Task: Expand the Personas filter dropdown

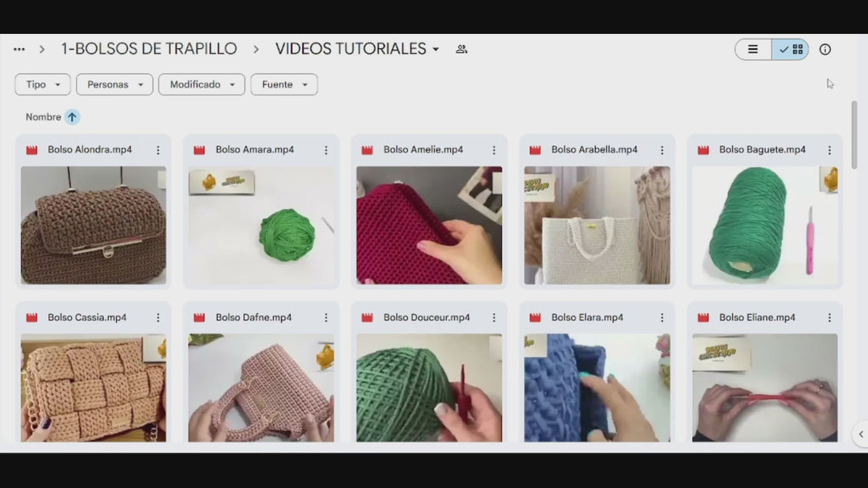Action: 114,84
